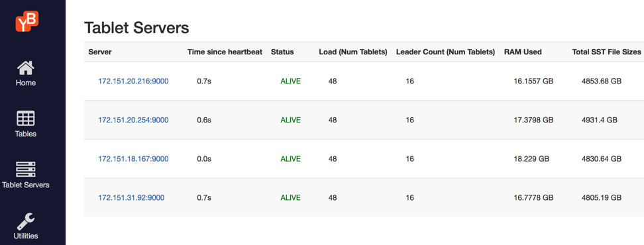
Task: Open Utilities sidebar label
Action: coord(25,236)
